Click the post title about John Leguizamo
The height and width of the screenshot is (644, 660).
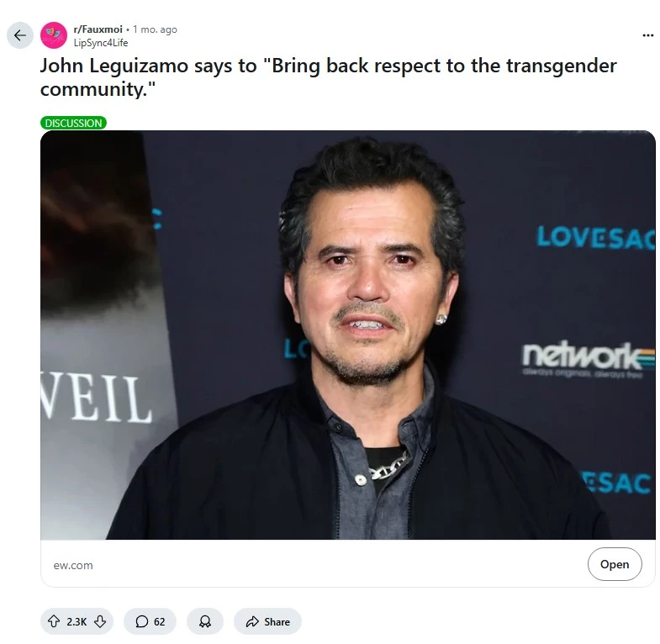coord(328,77)
